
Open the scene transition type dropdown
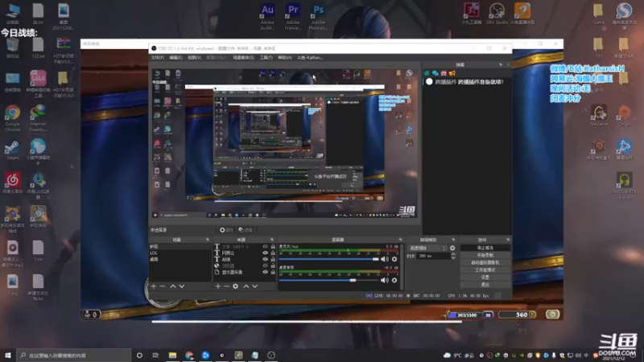pyautogui.click(x=427, y=248)
